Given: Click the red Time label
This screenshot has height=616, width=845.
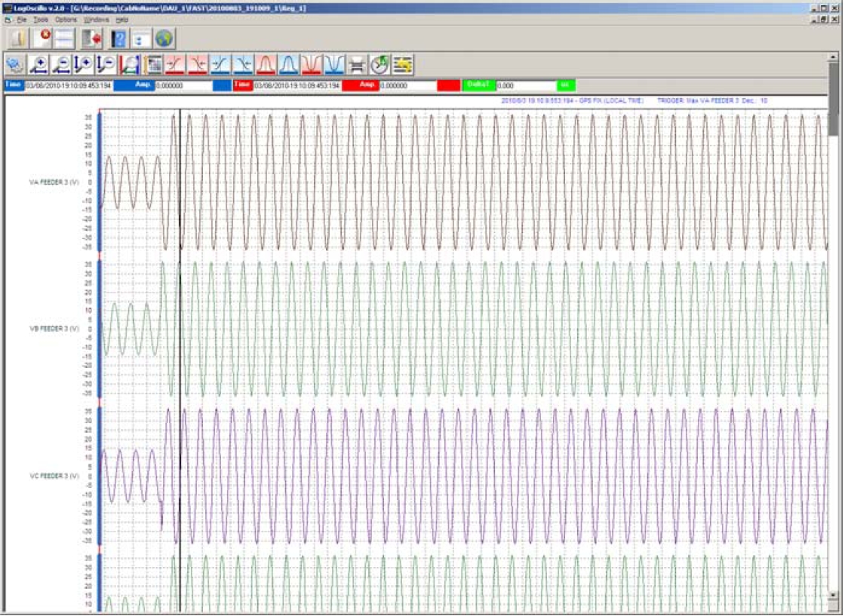Looking at the screenshot, I should [243, 86].
